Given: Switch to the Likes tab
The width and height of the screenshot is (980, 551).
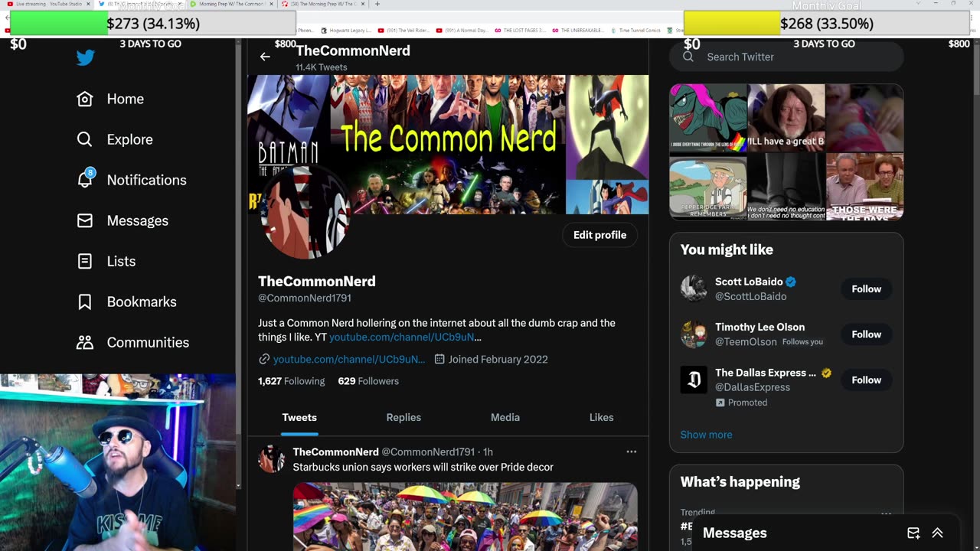Looking at the screenshot, I should click(x=601, y=417).
